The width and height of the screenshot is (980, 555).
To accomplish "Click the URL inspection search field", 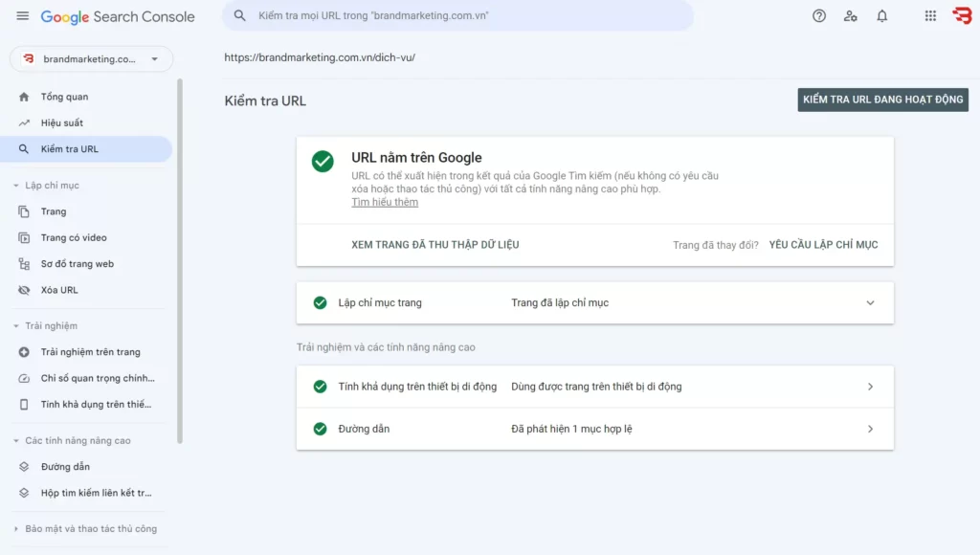I will click(459, 16).
